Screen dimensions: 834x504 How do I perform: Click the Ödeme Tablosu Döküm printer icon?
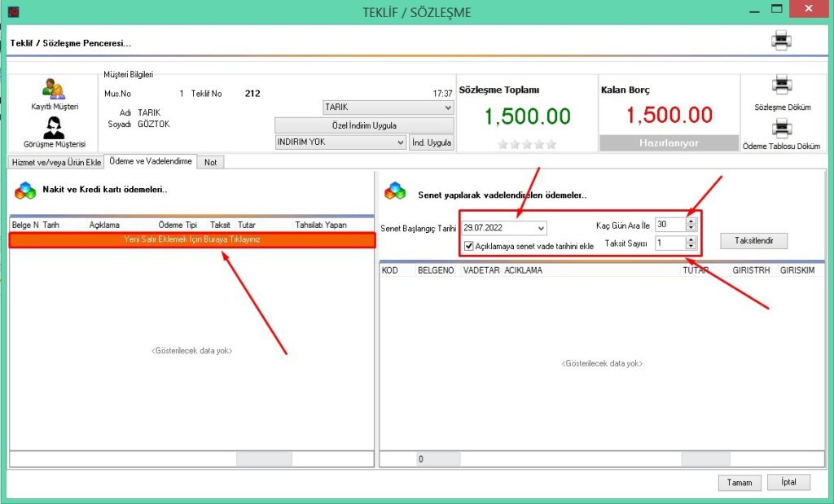781,129
